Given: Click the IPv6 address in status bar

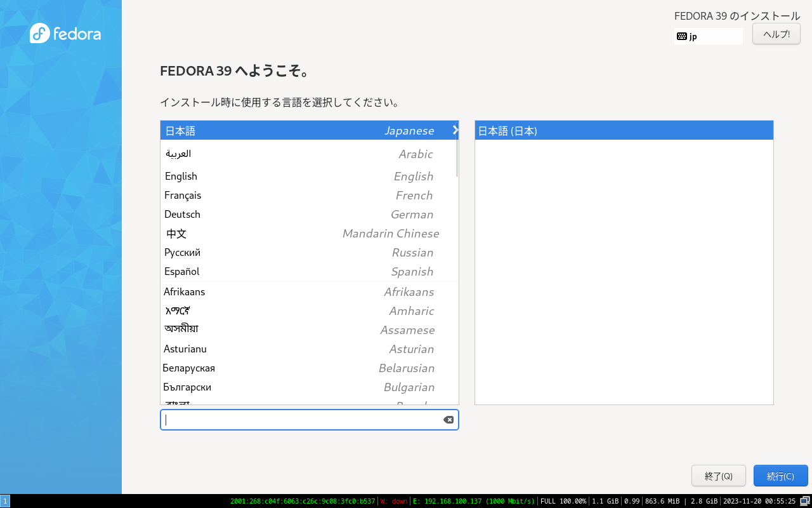Looking at the screenshot, I should 303,501.
